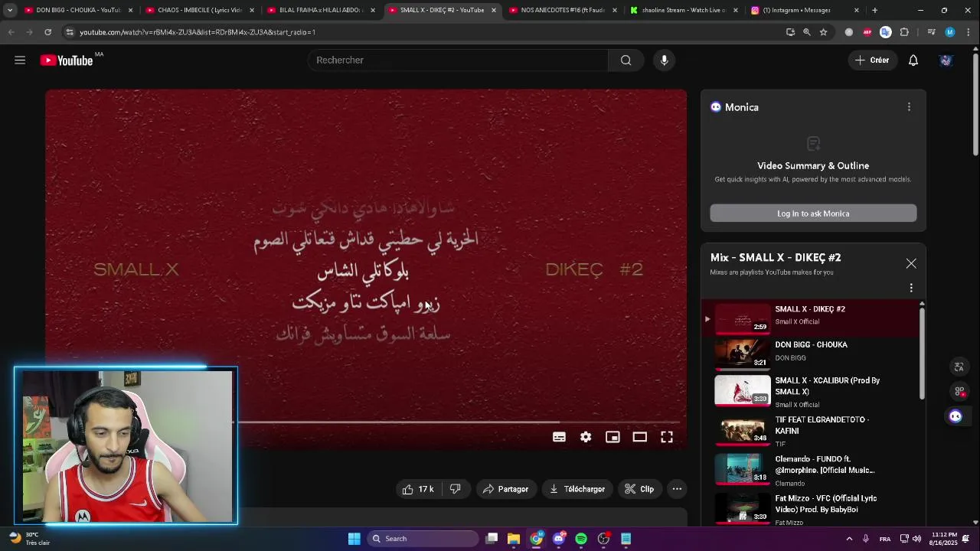Open Chrome three-dot menu

(969, 32)
